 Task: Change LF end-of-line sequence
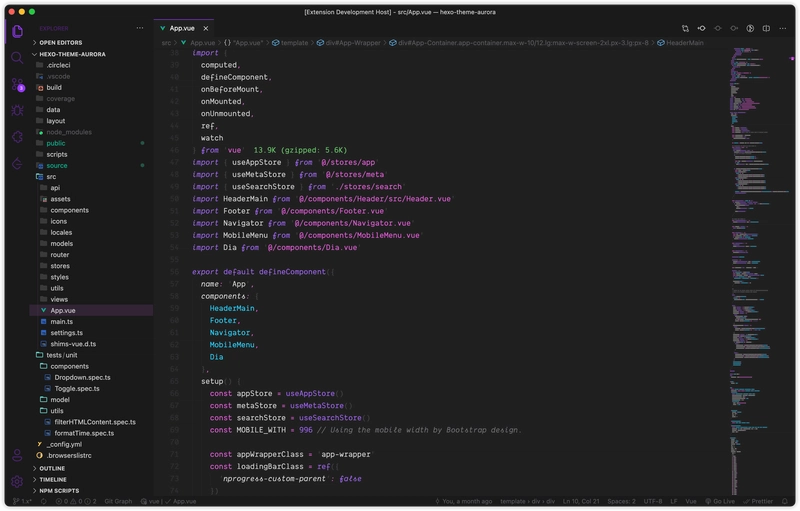click(x=673, y=502)
